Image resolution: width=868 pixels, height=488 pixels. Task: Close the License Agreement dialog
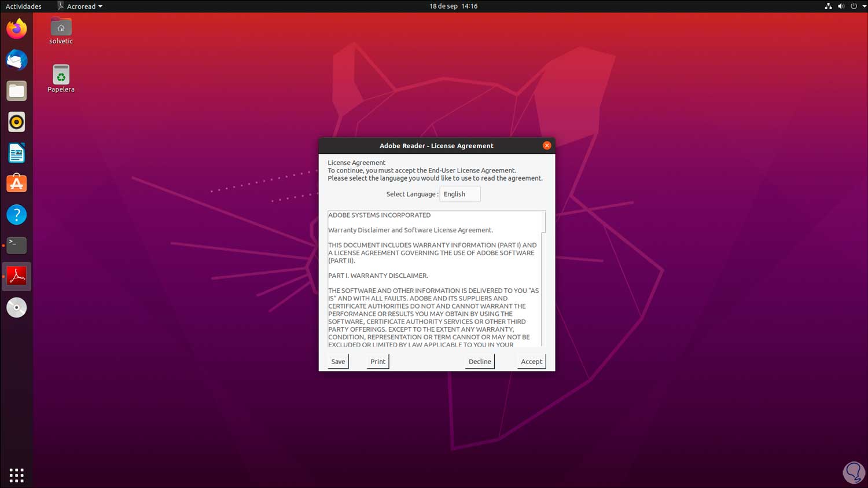pyautogui.click(x=547, y=146)
